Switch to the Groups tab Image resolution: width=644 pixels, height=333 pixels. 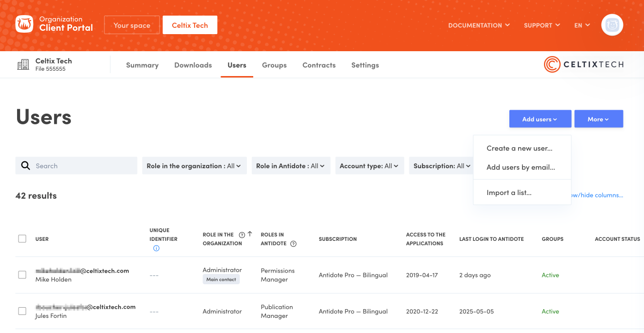[274, 65]
